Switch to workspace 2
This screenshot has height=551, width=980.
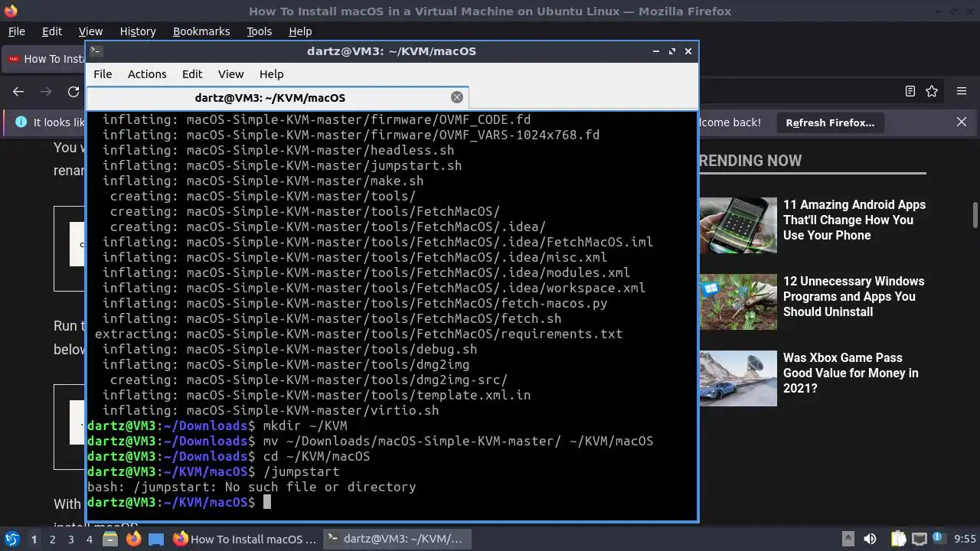coord(53,540)
